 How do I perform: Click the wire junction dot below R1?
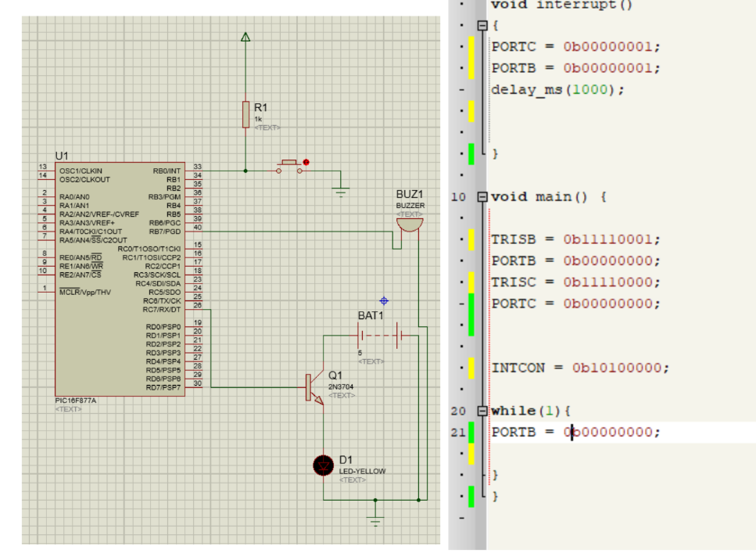[x=245, y=171]
